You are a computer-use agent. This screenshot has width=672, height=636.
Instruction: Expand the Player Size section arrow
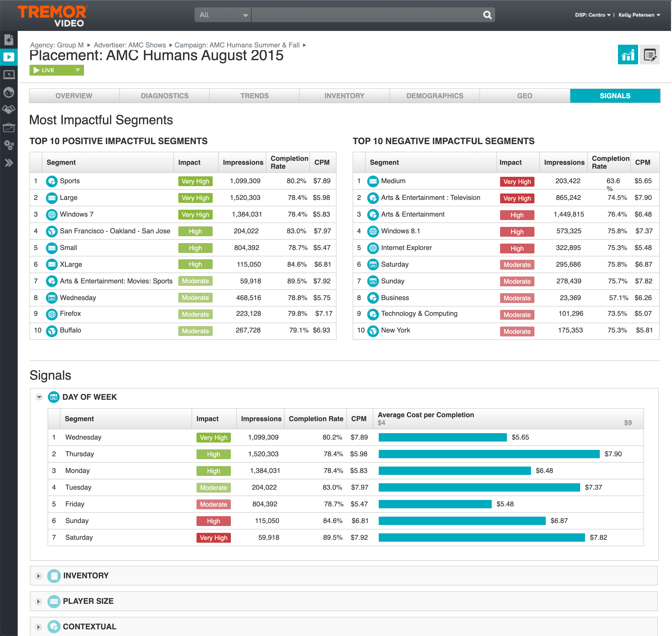click(38, 601)
